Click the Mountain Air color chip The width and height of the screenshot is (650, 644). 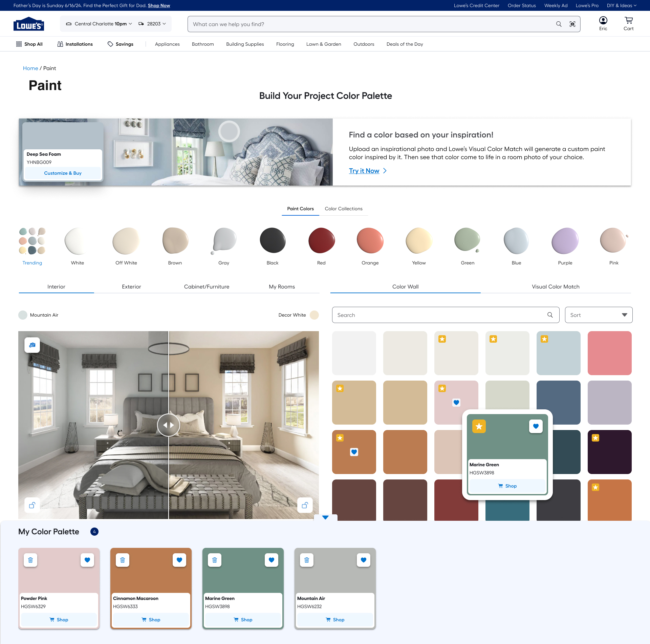[x=23, y=315]
